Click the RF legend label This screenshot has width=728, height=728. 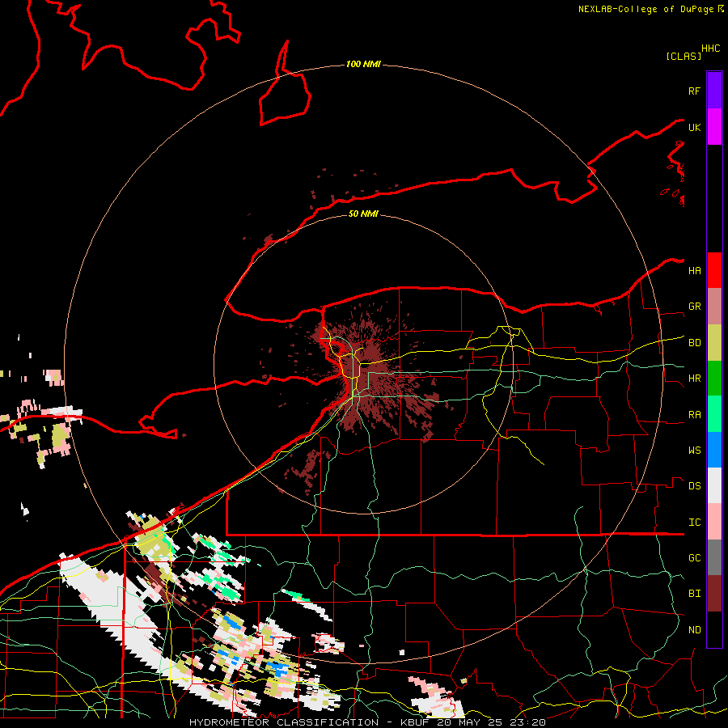[694, 91]
